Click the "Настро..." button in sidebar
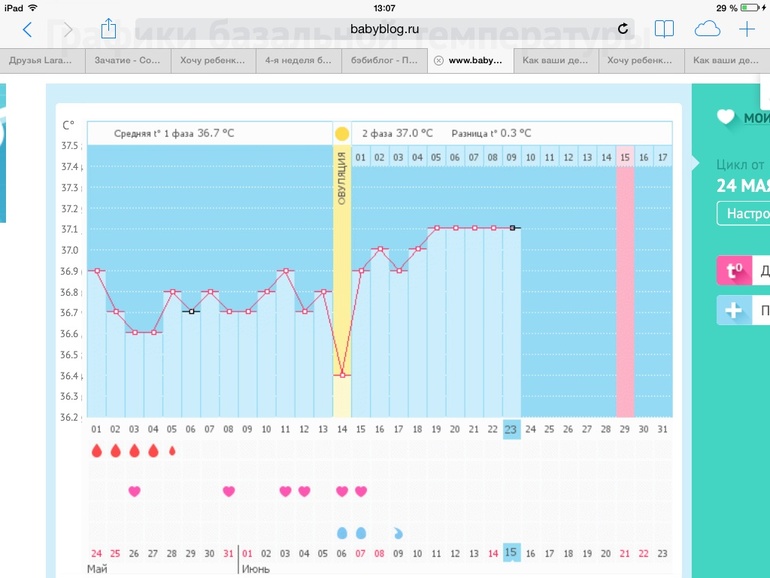Viewport: 770px width, 578px height. point(743,214)
